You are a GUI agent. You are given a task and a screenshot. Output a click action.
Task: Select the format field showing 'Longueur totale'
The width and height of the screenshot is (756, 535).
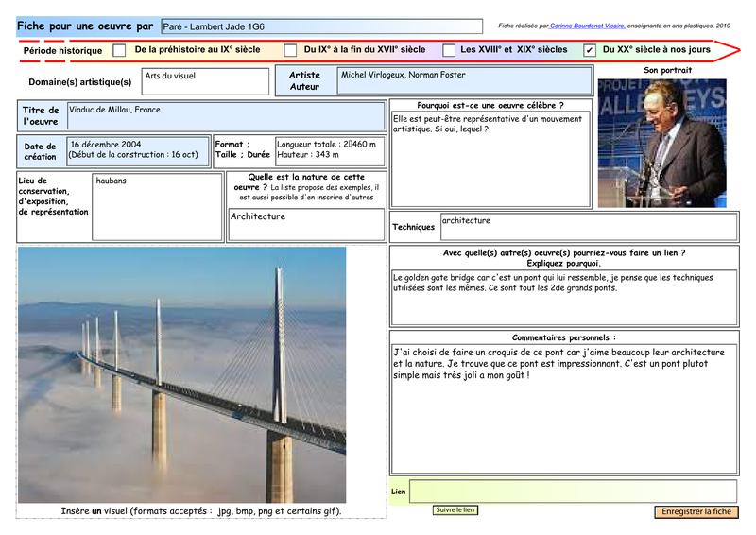(330, 150)
